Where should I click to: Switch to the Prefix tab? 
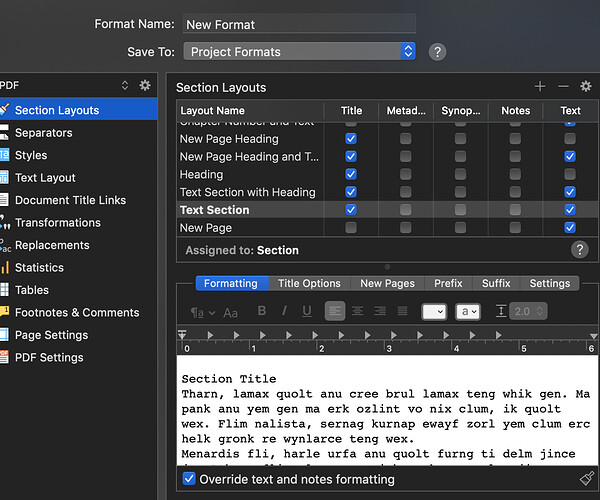coord(448,283)
